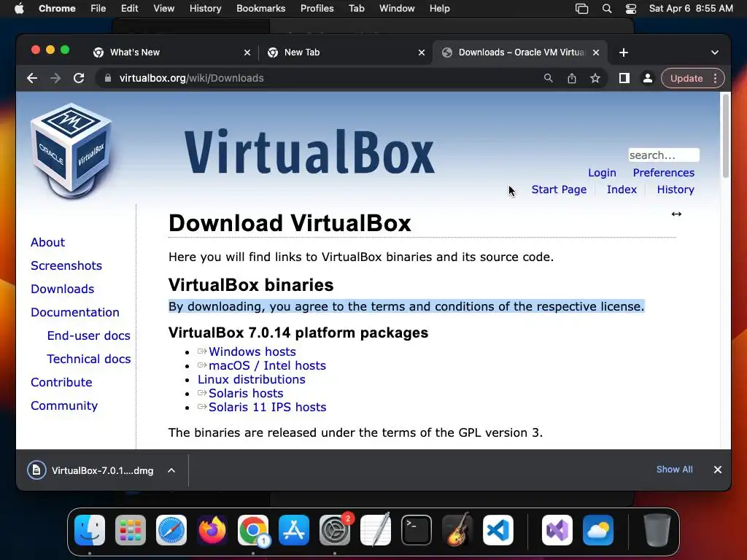Open the Login link
This screenshot has height=560, width=747.
click(602, 173)
